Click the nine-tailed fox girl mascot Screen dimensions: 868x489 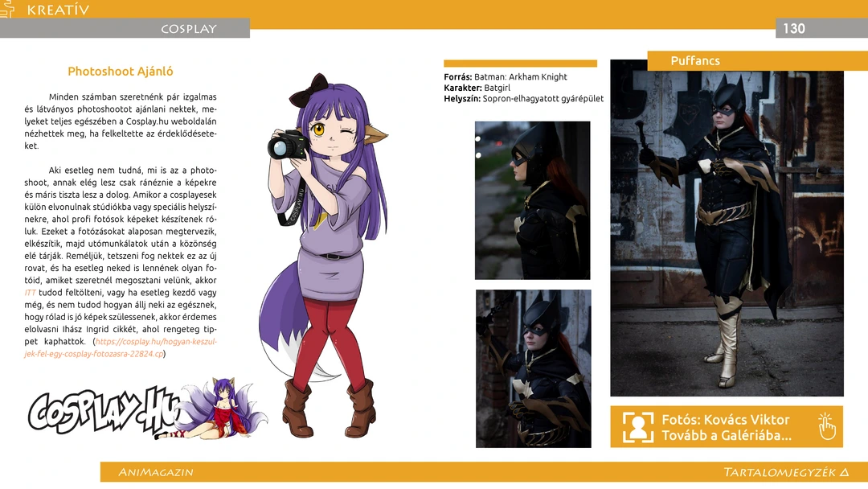point(215,409)
